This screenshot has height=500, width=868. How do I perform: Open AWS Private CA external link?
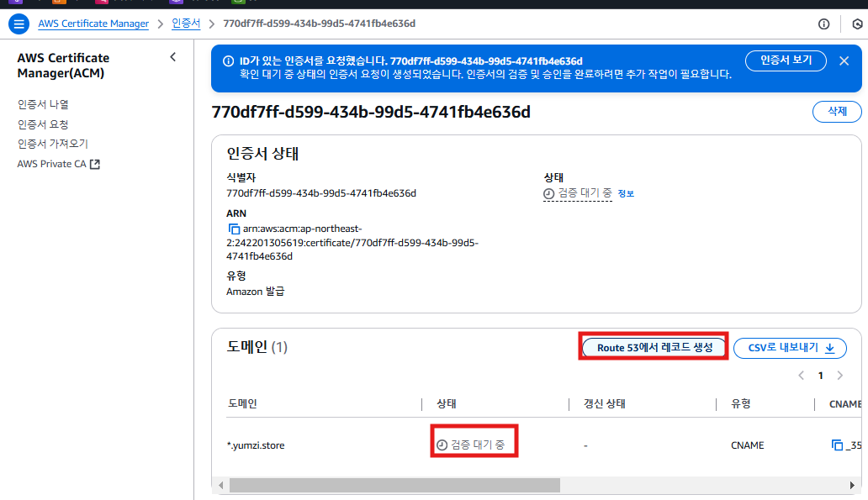click(58, 164)
